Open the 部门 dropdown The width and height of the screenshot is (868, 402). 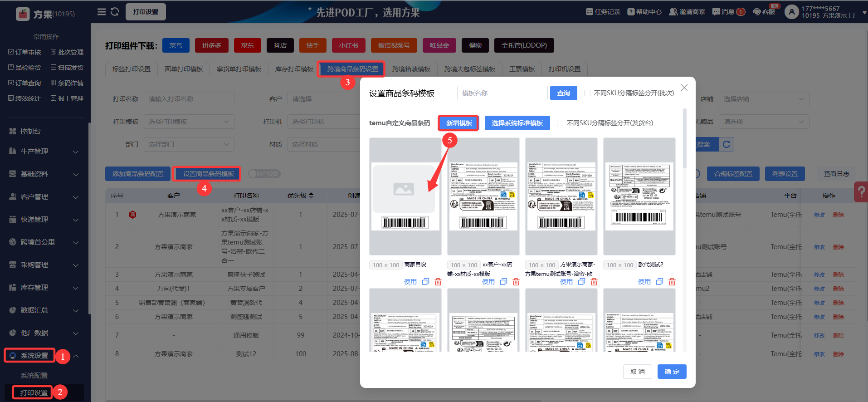189,144
